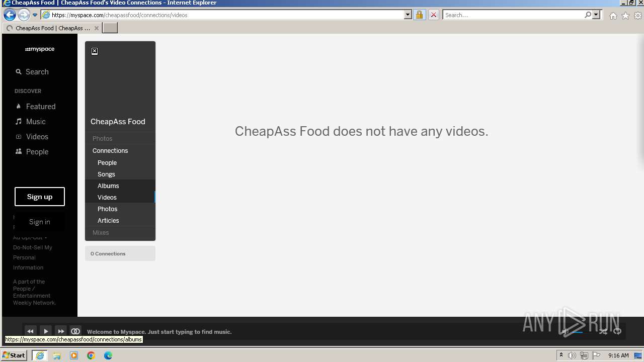Click the security lock icon
Image resolution: width=644 pixels, height=362 pixels.
point(419,15)
